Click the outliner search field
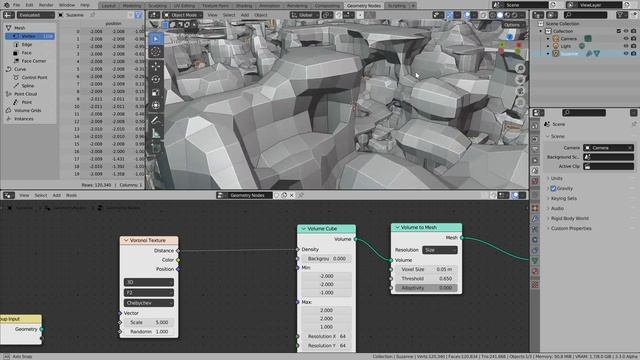640x360 pixels. [x=586, y=15]
